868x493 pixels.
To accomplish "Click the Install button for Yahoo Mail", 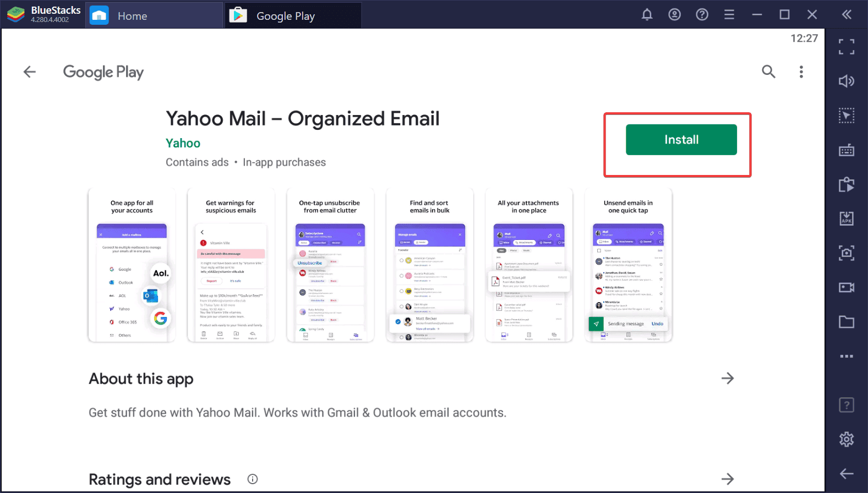I will click(681, 140).
